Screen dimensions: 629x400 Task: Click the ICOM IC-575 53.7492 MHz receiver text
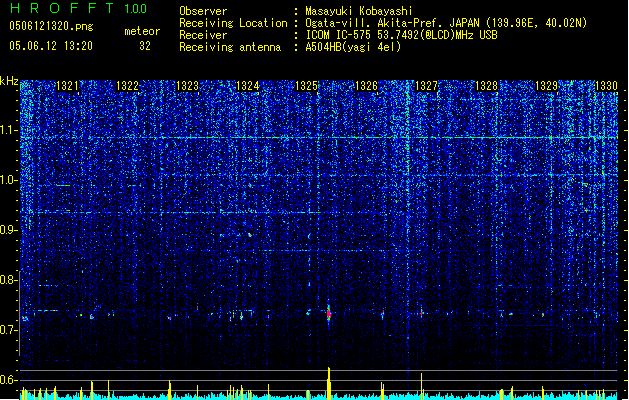click(x=401, y=35)
